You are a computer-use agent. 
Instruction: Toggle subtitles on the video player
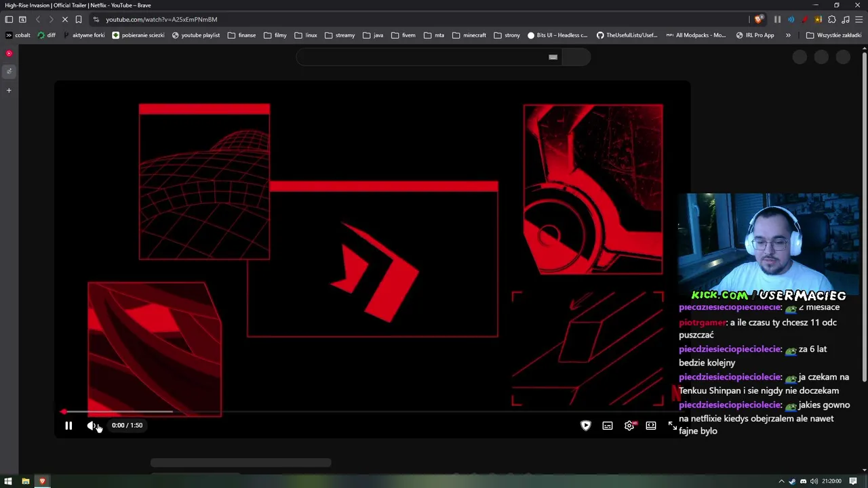pos(608,426)
